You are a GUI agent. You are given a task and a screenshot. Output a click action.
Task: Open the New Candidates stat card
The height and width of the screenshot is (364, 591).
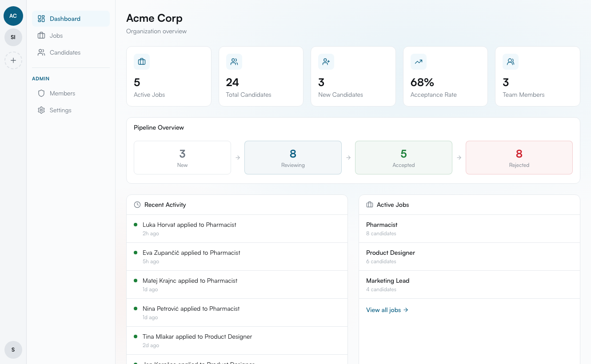click(353, 76)
